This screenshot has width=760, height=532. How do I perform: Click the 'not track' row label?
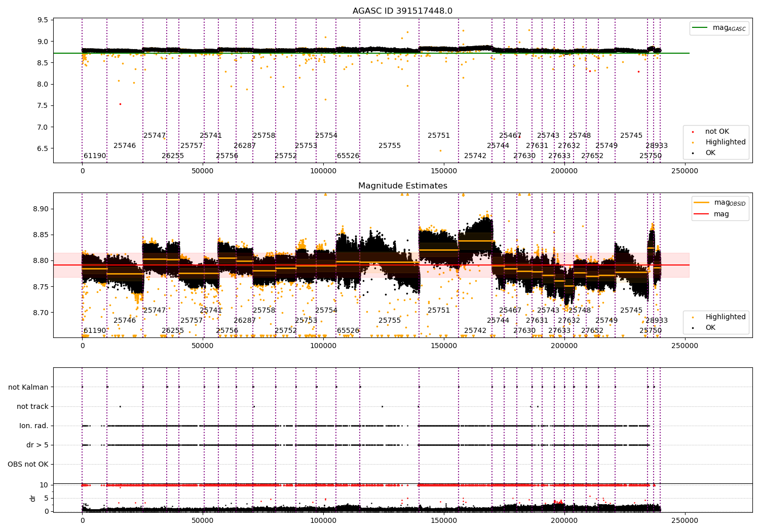32,407
